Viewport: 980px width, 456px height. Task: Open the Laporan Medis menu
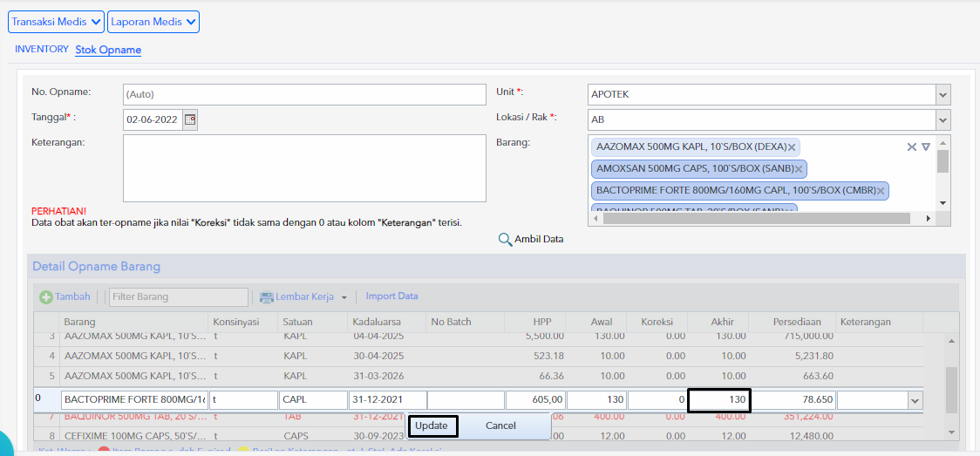pyautogui.click(x=153, y=22)
